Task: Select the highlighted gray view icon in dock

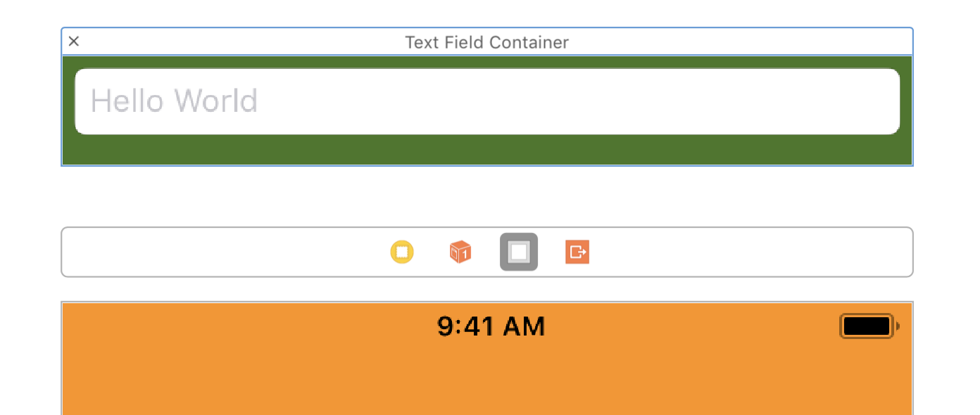Action: tap(519, 252)
